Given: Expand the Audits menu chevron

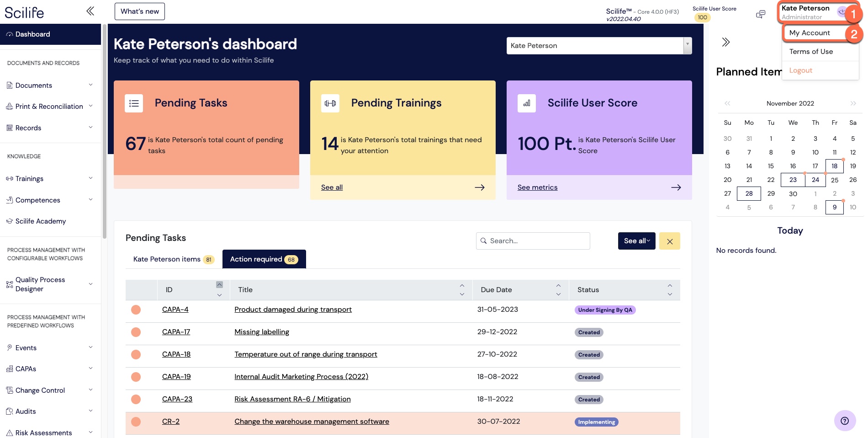Looking at the screenshot, I should point(90,411).
